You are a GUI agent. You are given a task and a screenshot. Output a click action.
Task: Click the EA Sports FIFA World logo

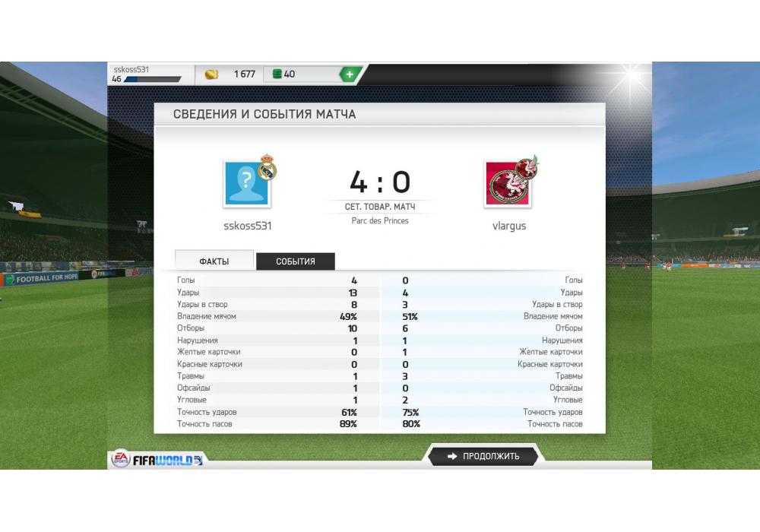click(x=157, y=459)
